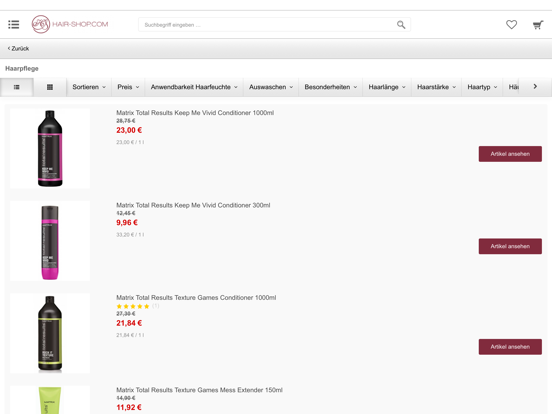
Task: Click Texture Games Conditioner bottle image
Action: pyautogui.click(x=50, y=333)
